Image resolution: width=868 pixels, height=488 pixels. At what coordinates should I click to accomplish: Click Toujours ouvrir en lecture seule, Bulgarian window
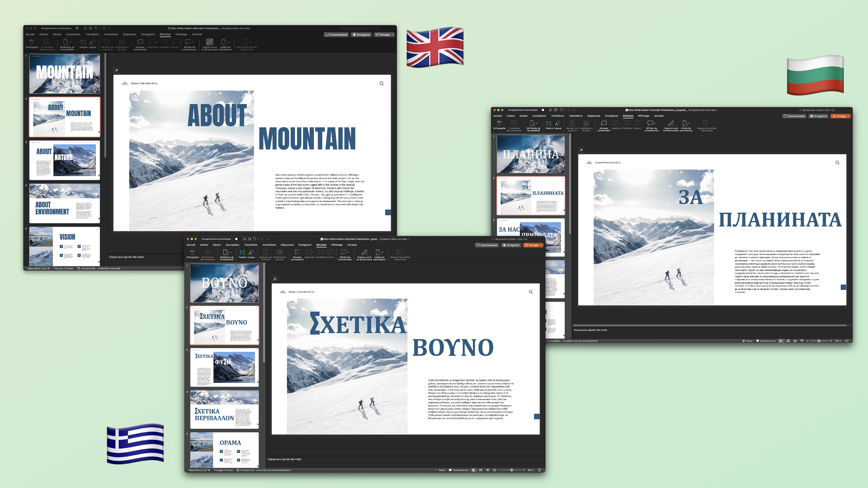(x=671, y=123)
